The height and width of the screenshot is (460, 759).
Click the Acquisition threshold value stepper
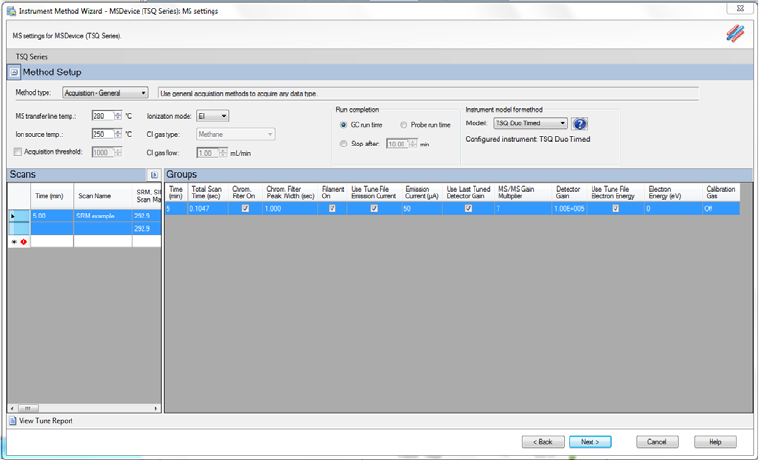tap(118, 153)
